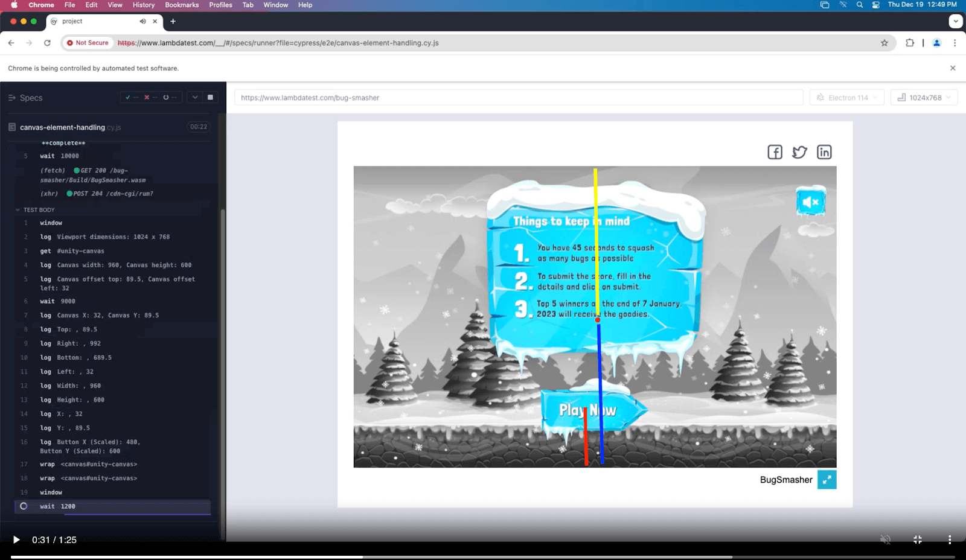Dismiss the automated test software banner

tap(953, 68)
